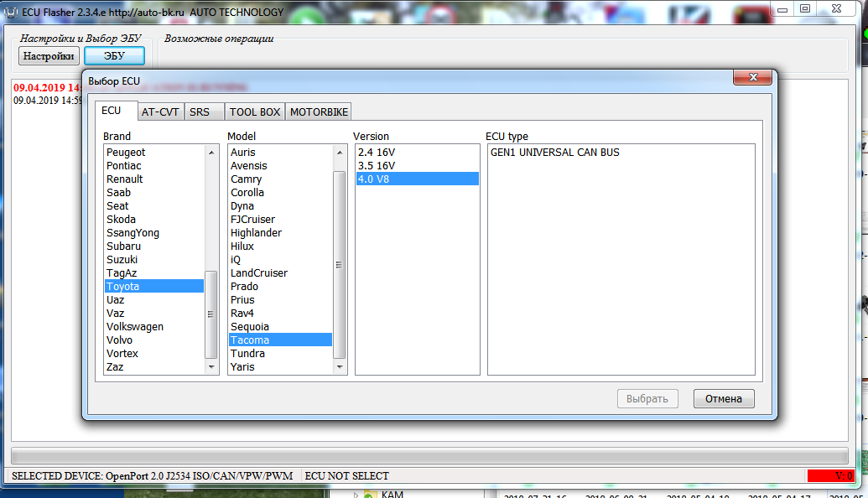
Task: Choose LandCruiser in the Model list
Action: 281,272
